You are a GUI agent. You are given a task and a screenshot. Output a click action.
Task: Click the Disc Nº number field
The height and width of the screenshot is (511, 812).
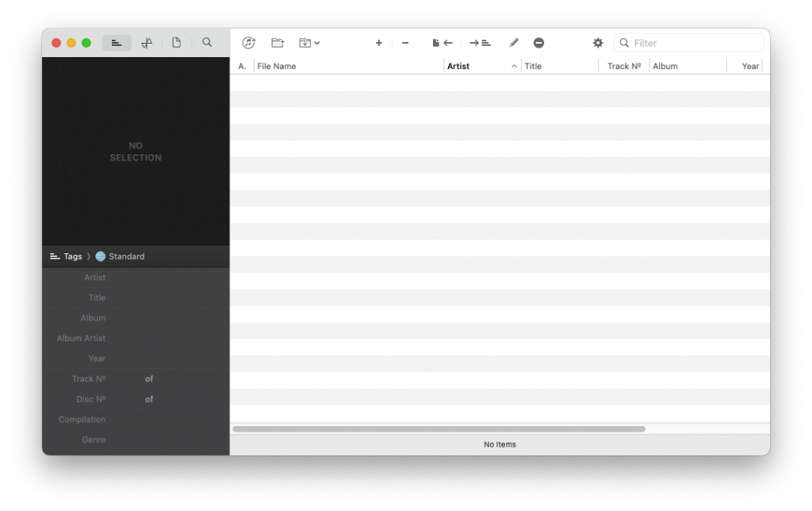pyautogui.click(x=125, y=399)
